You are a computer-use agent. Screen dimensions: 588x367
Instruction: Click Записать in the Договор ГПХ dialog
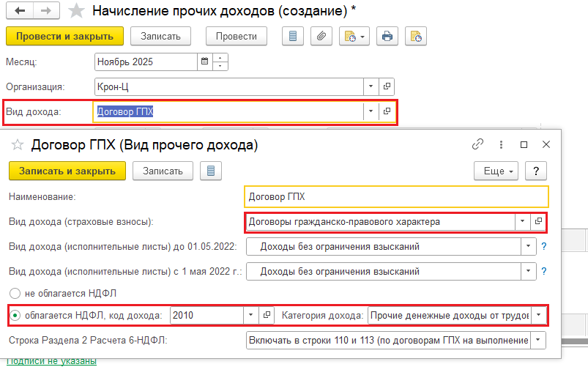tap(163, 171)
